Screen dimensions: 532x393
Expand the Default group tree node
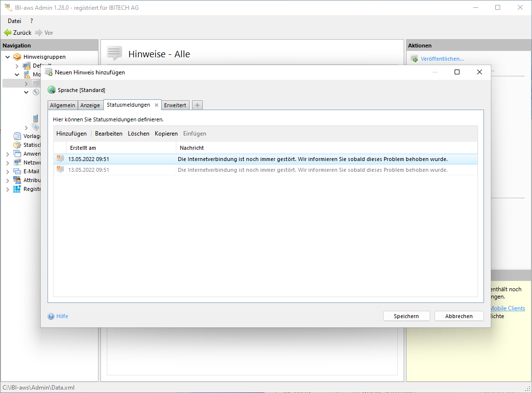pyautogui.click(x=17, y=66)
